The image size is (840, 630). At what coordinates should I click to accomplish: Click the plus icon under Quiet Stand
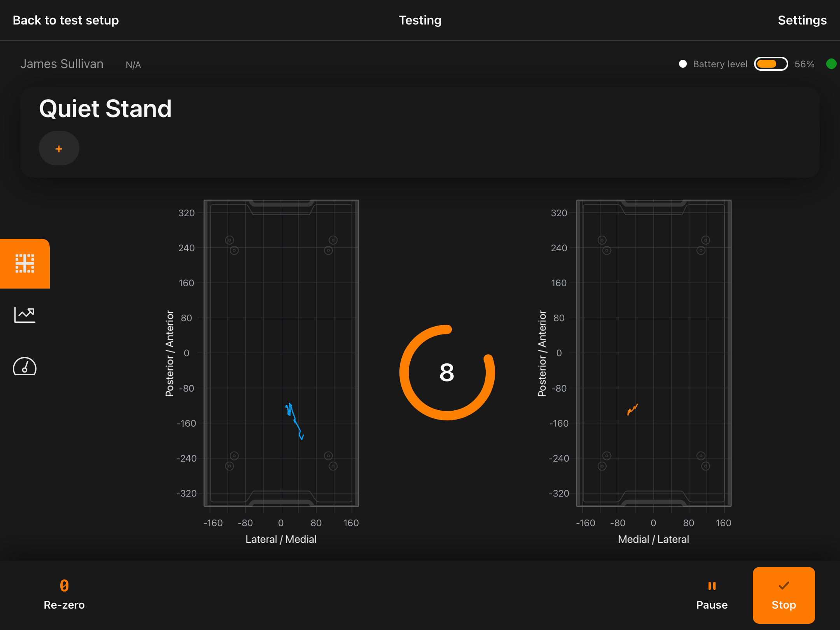(59, 148)
